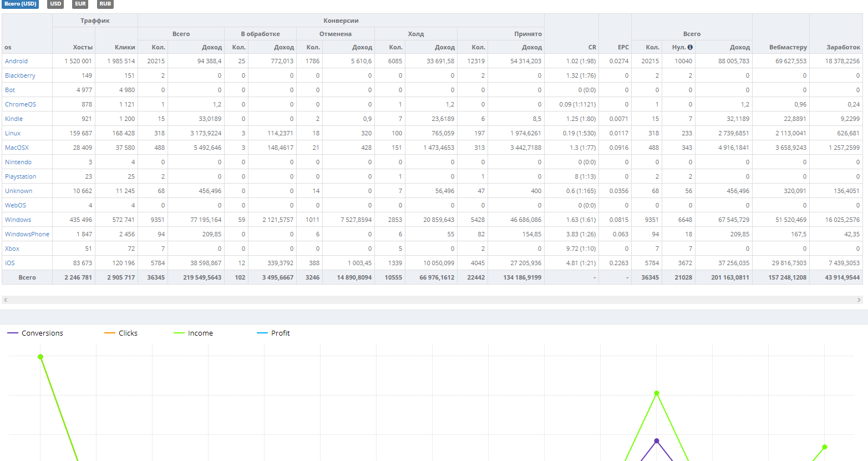Open the iOS row link
The width and height of the screenshot is (868, 461).
coord(10,263)
